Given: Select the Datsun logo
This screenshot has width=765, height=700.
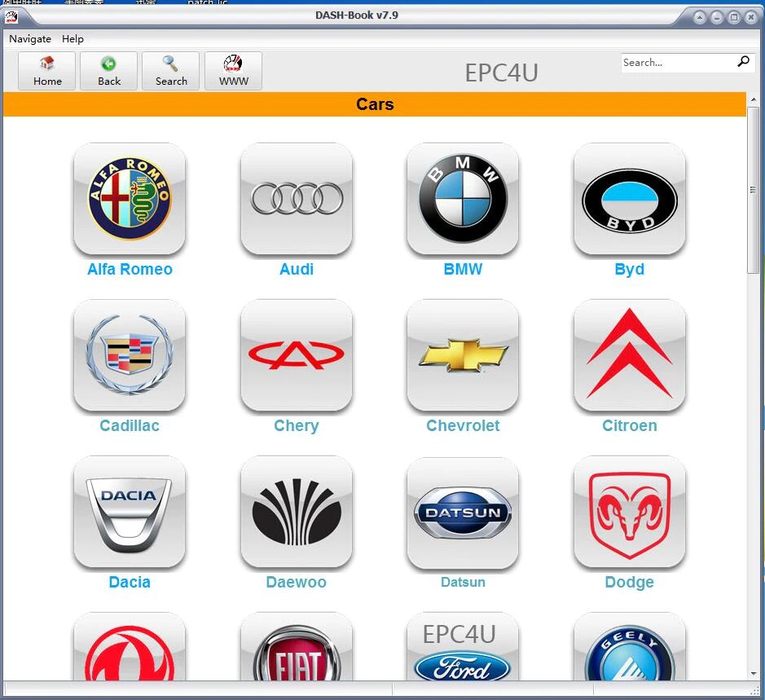Looking at the screenshot, I should pyautogui.click(x=463, y=513).
